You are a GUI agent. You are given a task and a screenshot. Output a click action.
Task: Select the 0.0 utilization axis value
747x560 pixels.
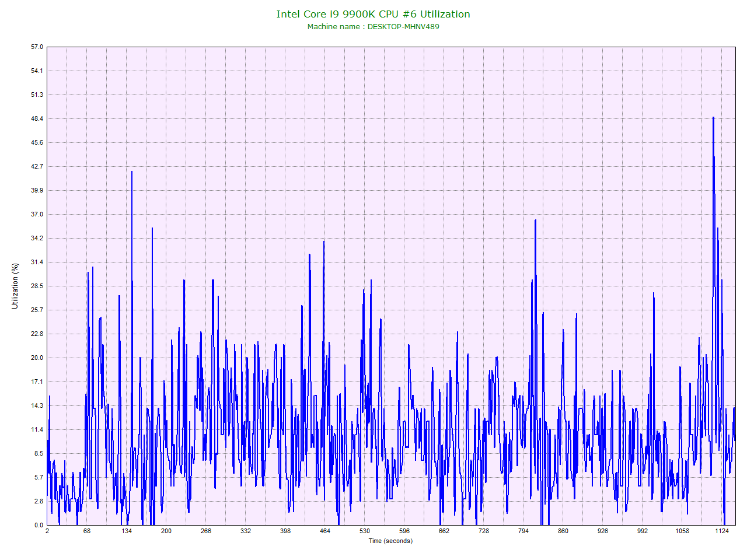(39, 525)
